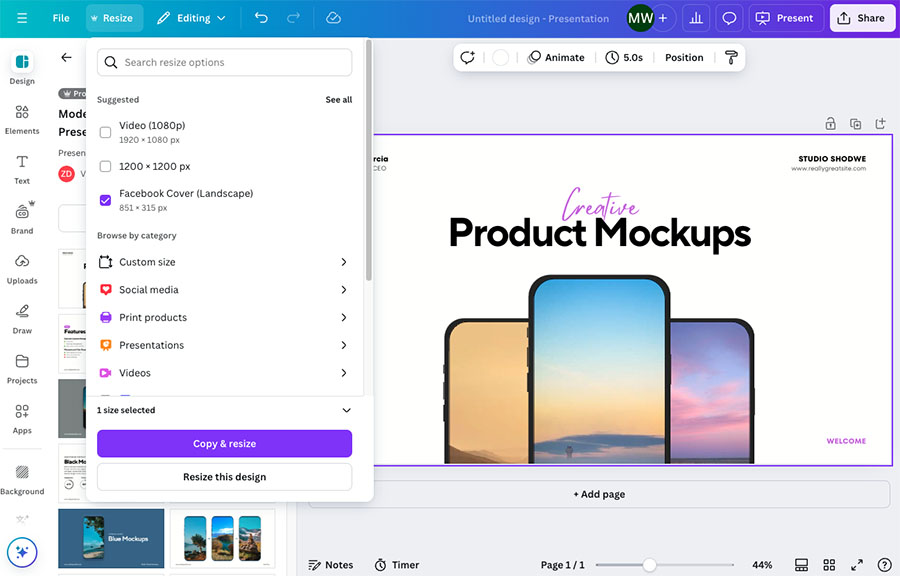The height and width of the screenshot is (576, 900).
Task: Expand the Videos category
Action: (224, 373)
